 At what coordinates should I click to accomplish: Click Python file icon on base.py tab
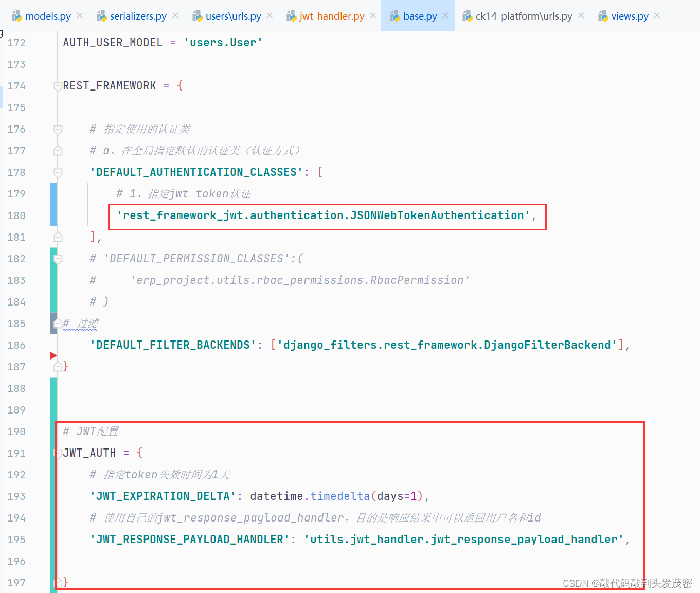click(x=395, y=16)
